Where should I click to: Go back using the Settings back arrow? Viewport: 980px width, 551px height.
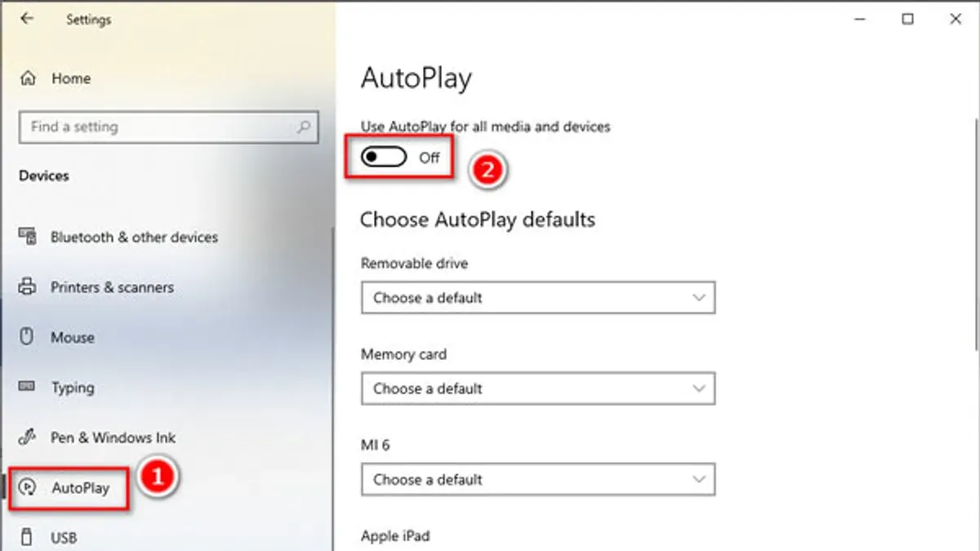(x=27, y=19)
